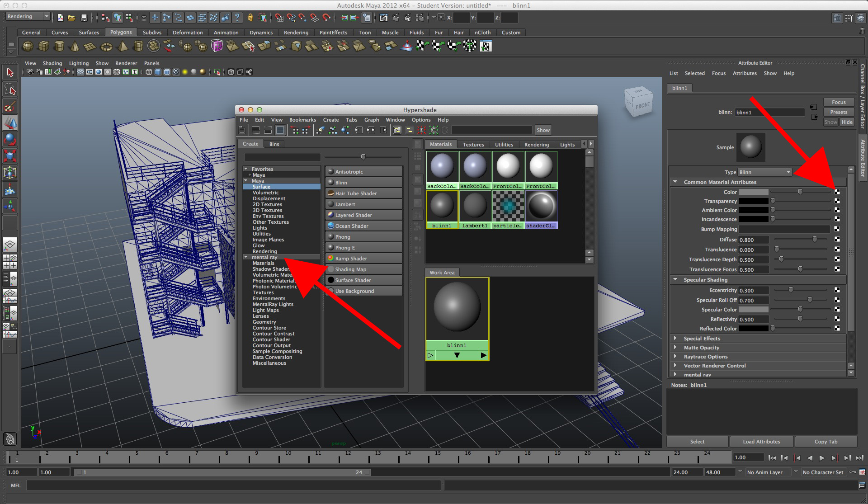Switch to the Textures tab in Hypershade
This screenshot has width=868, height=504.
[x=473, y=145]
